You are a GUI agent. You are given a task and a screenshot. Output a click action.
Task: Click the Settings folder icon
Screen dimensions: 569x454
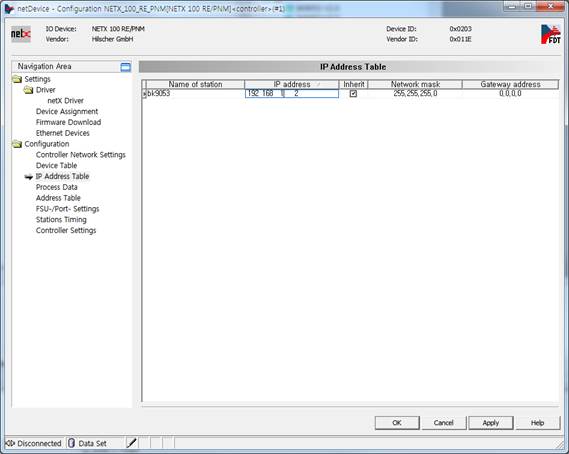[17, 79]
